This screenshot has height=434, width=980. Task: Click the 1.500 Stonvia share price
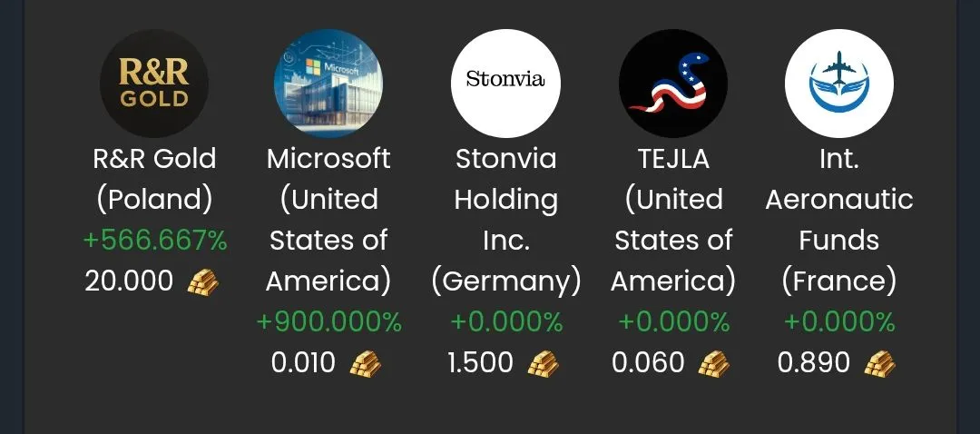(481, 362)
